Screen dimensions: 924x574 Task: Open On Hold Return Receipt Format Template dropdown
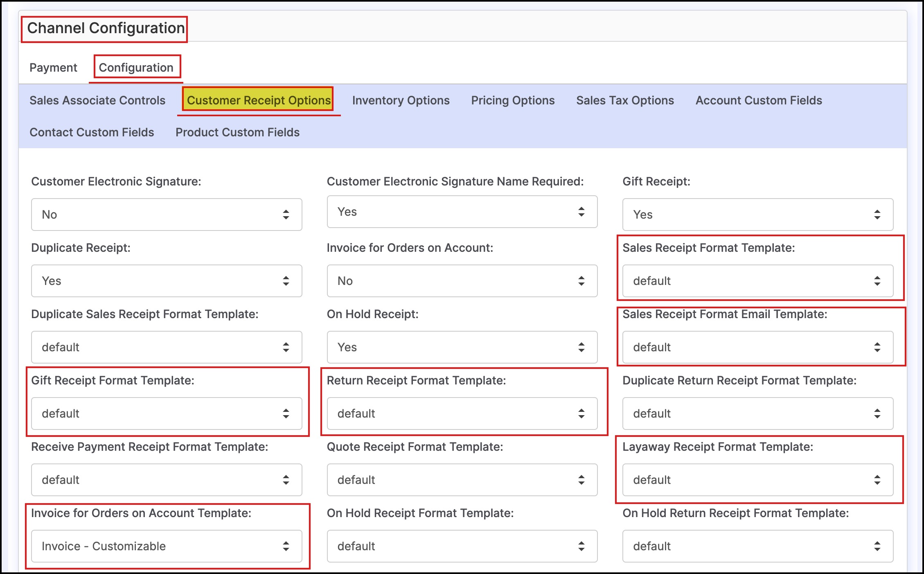[x=758, y=546]
